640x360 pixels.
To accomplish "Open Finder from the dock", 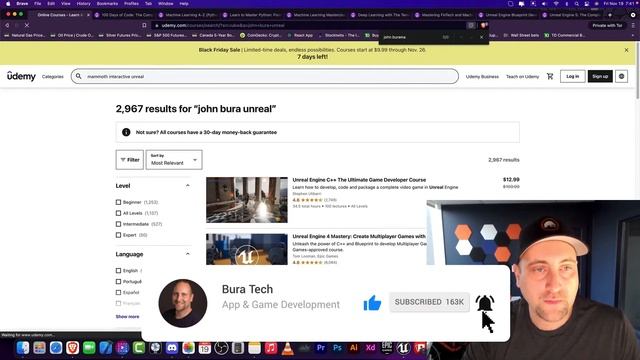I will point(23,348).
